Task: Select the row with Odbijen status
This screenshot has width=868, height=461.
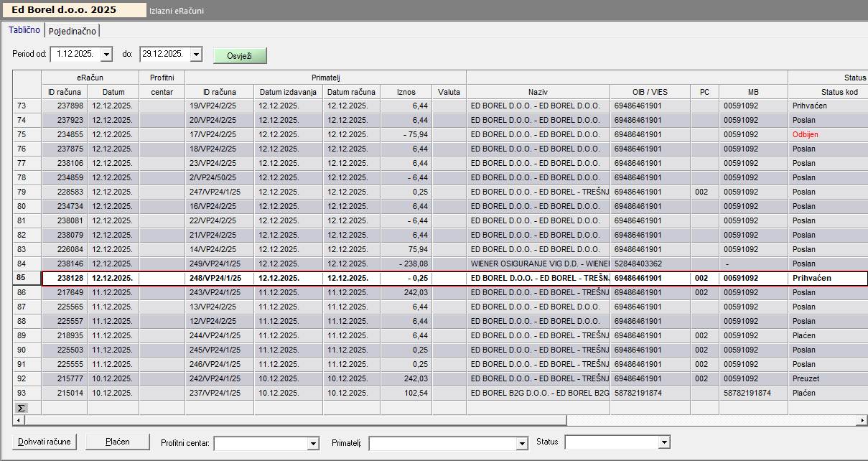Action: click(805, 134)
